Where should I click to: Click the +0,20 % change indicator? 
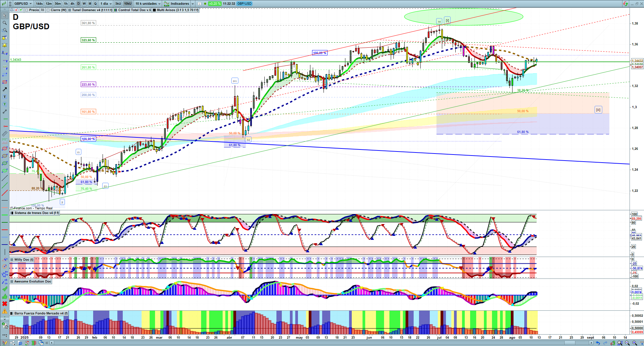[x=215, y=4]
